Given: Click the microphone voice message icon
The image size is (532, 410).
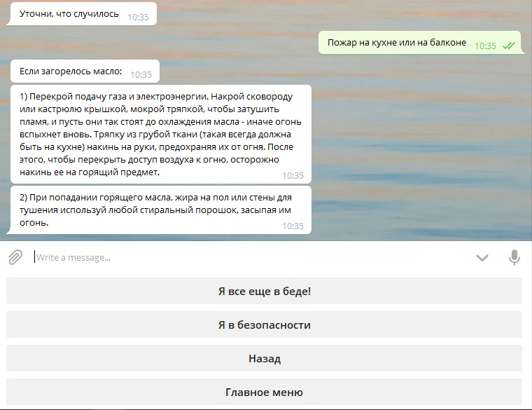Looking at the screenshot, I should coord(514,257).
